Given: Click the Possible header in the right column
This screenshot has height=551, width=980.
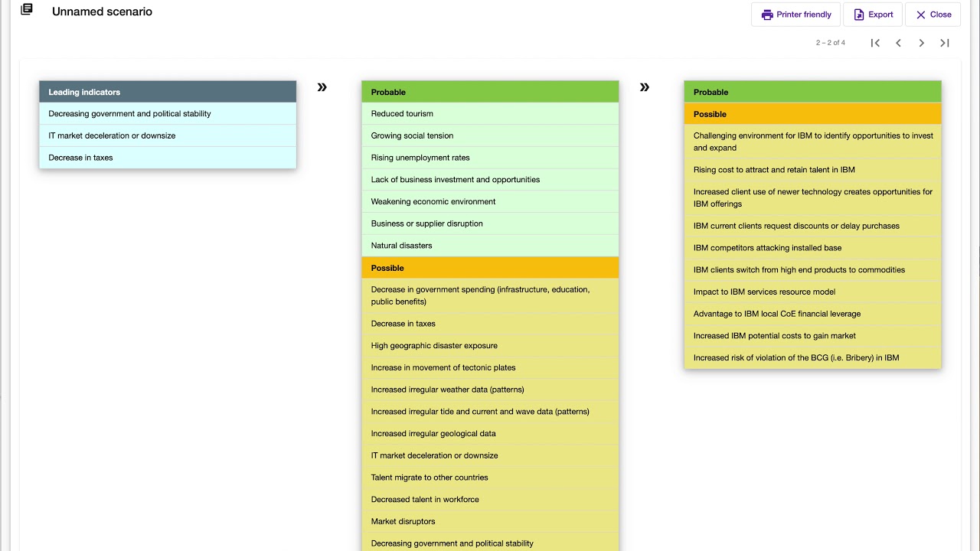Looking at the screenshot, I should pyautogui.click(x=812, y=114).
